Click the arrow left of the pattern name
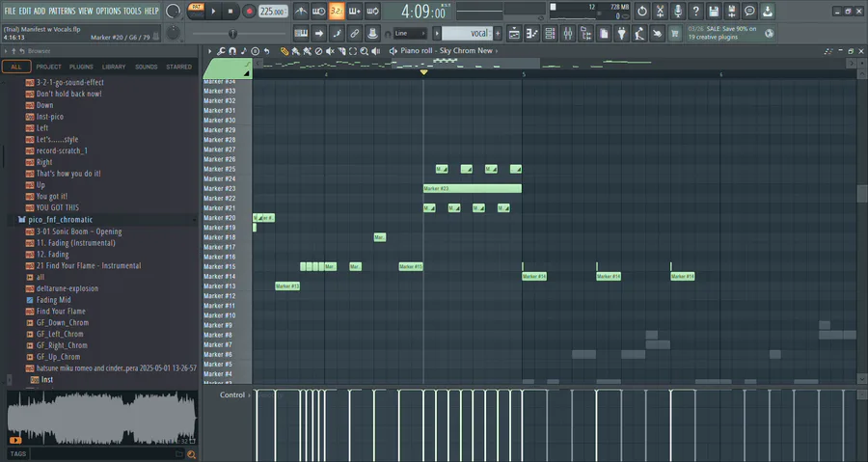Screen dimensions: 868x462 (437, 34)
